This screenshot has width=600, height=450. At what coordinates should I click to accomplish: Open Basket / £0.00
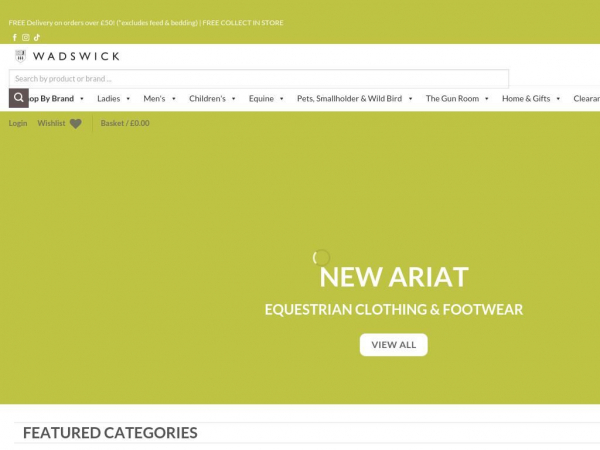click(x=125, y=123)
